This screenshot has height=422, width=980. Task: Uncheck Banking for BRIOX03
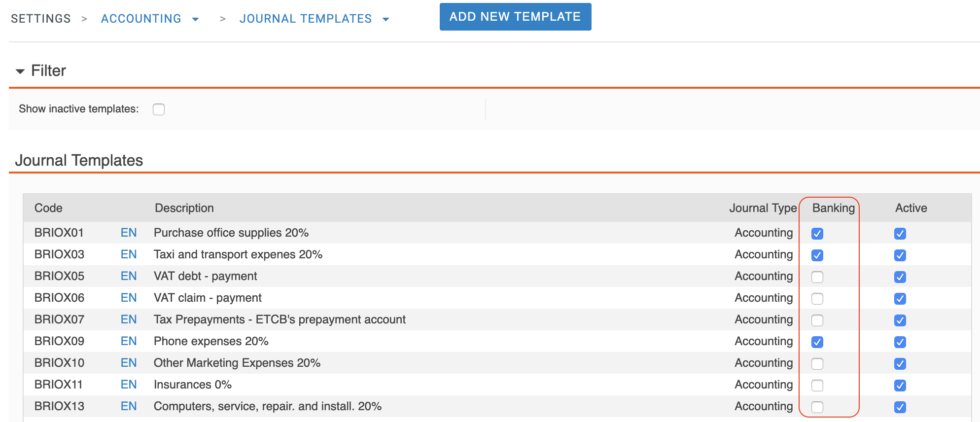tap(817, 255)
